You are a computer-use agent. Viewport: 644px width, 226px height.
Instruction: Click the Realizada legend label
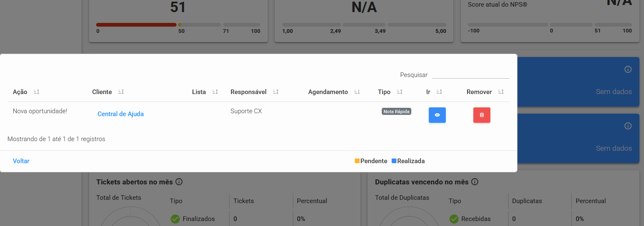pos(411,161)
